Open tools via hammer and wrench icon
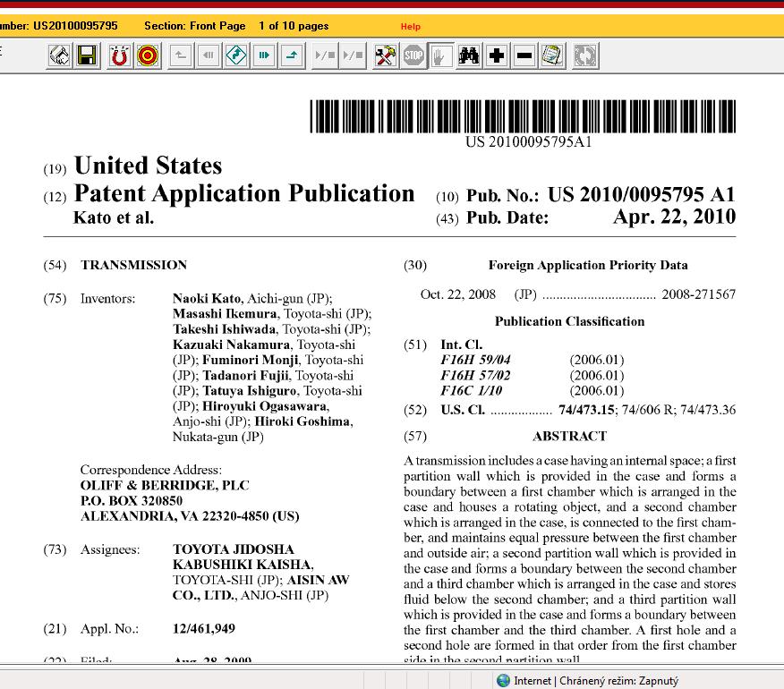The height and width of the screenshot is (689, 784). tap(386, 55)
